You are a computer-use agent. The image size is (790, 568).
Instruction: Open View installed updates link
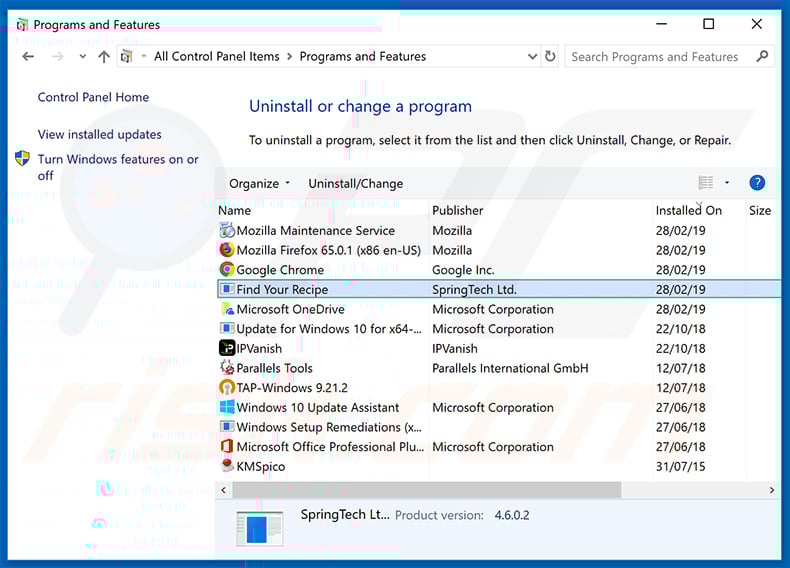point(100,135)
